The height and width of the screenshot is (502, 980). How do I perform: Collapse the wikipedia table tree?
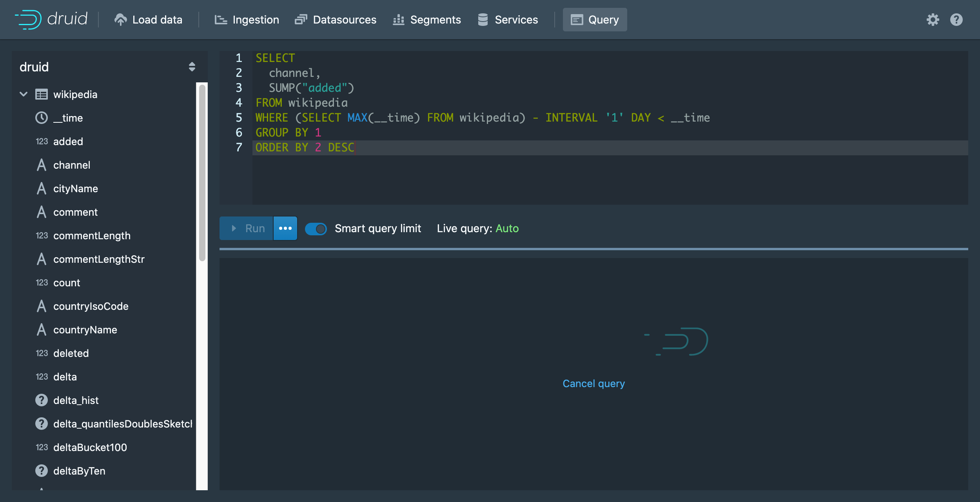[x=24, y=94]
